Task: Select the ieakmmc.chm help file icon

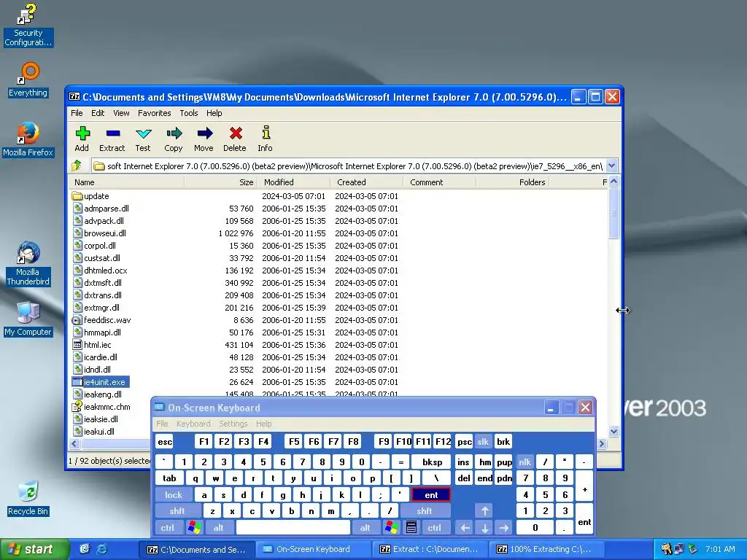Action: click(x=77, y=407)
